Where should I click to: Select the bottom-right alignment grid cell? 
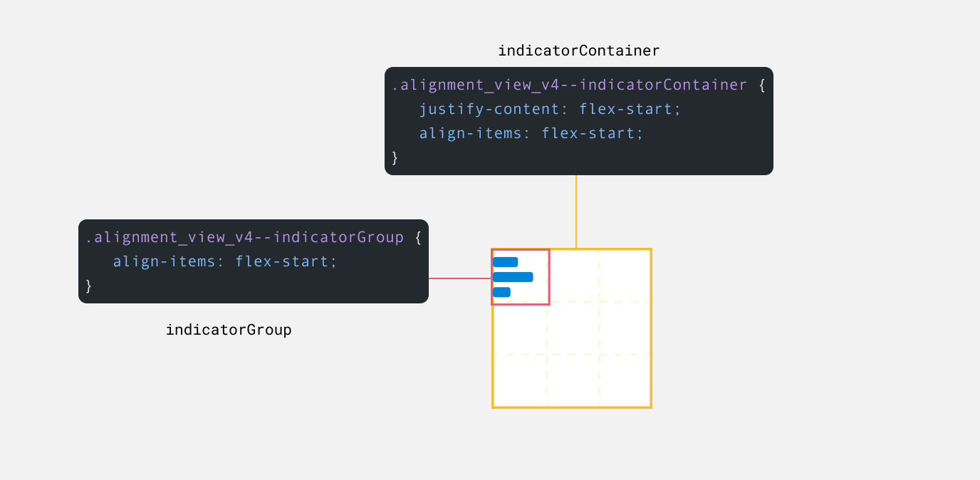point(625,380)
